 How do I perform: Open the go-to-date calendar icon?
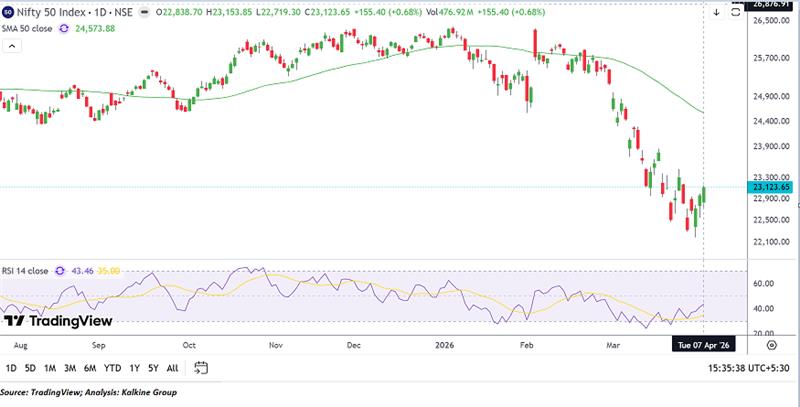pyautogui.click(x=201, y=368)
